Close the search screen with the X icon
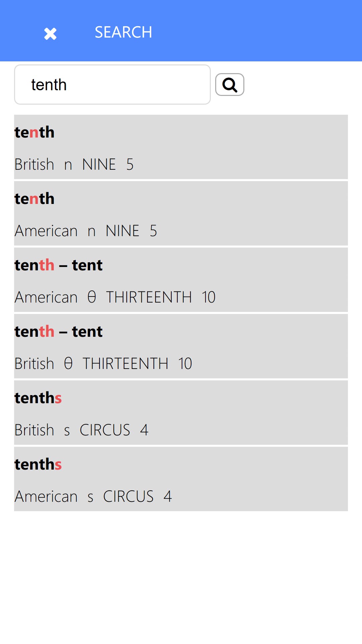Image resolution: width=362 pixels, height=644 pixels. (x=50, y=34)
